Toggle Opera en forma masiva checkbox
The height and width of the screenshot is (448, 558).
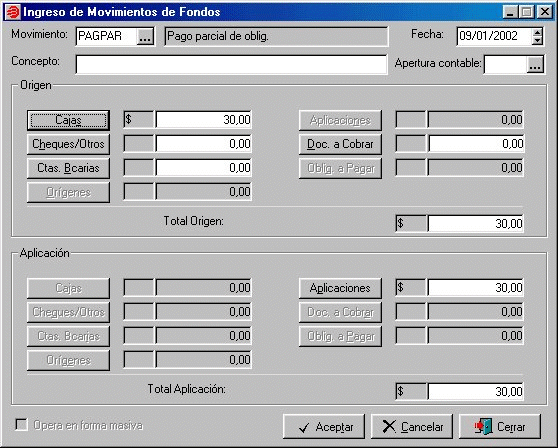click(x=21, y=425)
